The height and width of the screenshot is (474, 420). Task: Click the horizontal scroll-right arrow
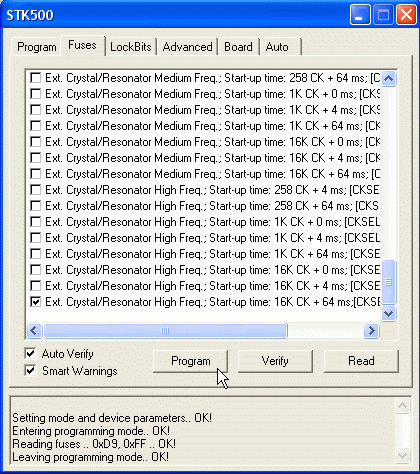coord(371,330)
